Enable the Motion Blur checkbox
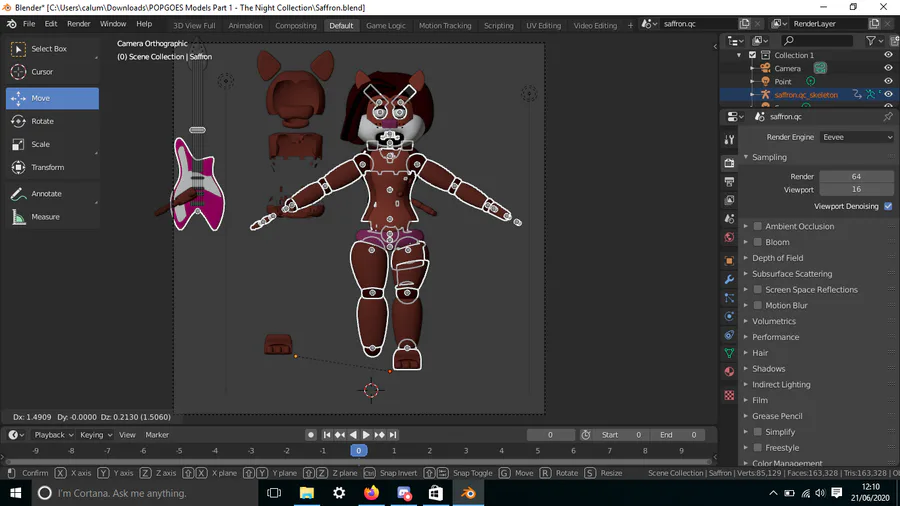 (758, 305)
